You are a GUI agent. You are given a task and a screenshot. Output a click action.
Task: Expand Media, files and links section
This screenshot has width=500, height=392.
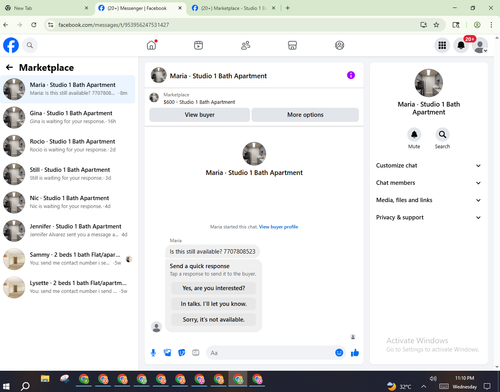click(429, 200)
